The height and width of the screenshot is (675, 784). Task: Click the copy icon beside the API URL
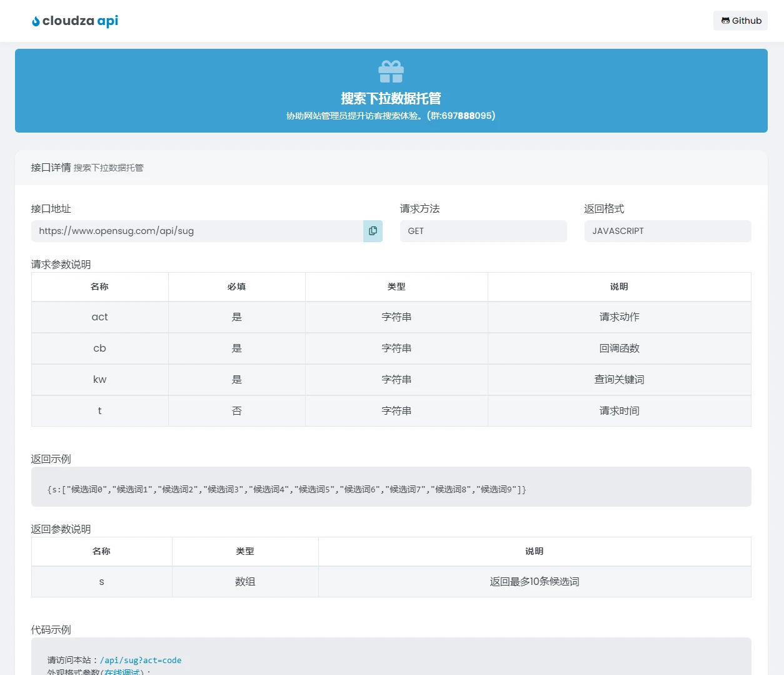(x=373, y=231)
